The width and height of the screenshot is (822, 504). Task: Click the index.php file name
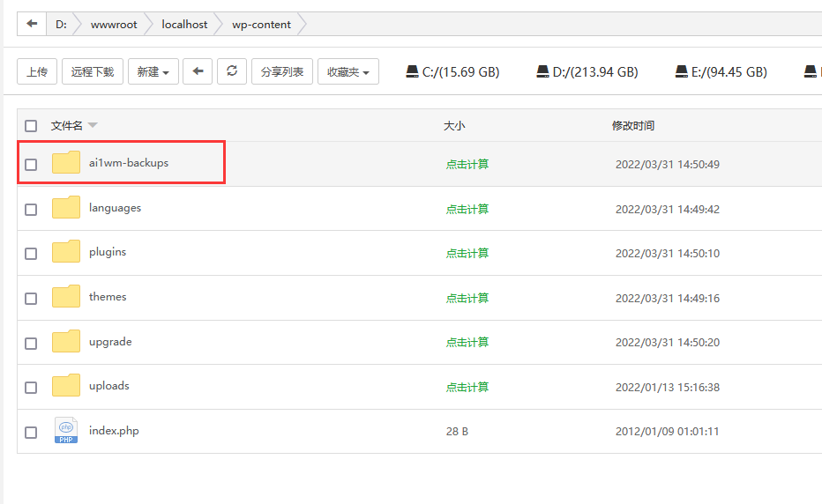pos(114,431)
